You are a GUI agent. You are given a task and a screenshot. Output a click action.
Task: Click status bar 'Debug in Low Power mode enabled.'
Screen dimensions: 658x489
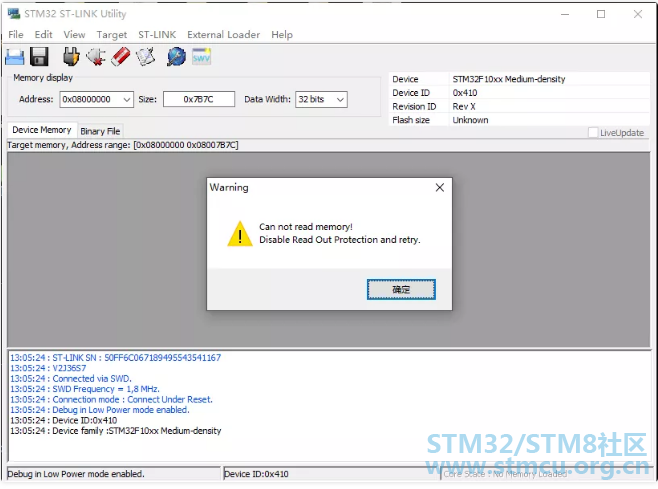tap(76, 474)
